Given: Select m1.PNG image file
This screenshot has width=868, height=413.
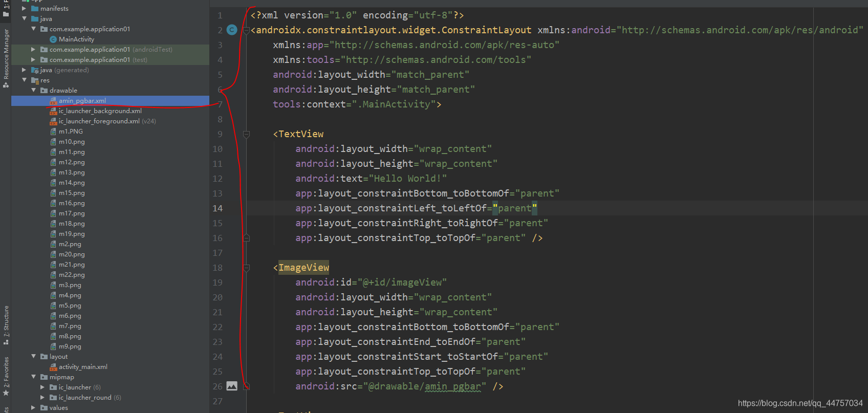Looking at the screenshot, I should (71, 132).
